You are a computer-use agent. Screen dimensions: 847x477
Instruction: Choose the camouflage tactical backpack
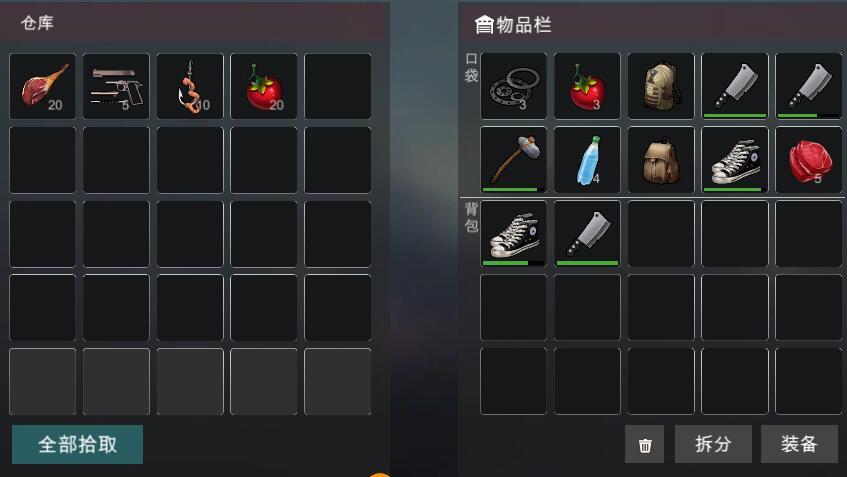point(661,86)
